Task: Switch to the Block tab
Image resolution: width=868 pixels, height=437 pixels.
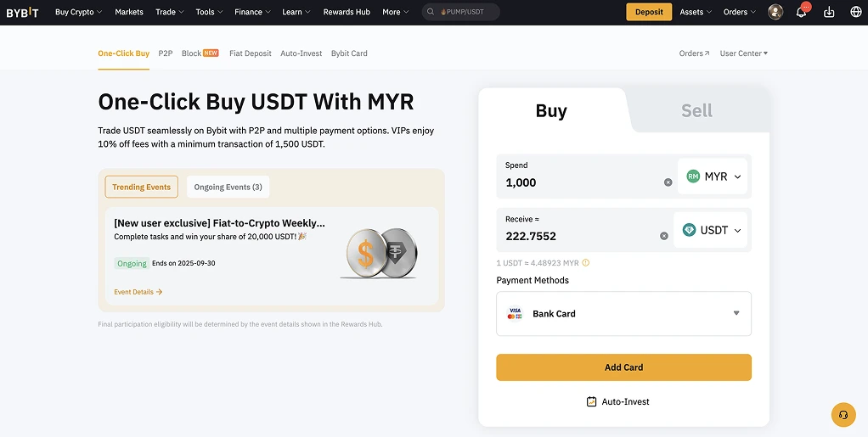Action: pos(200,53)
